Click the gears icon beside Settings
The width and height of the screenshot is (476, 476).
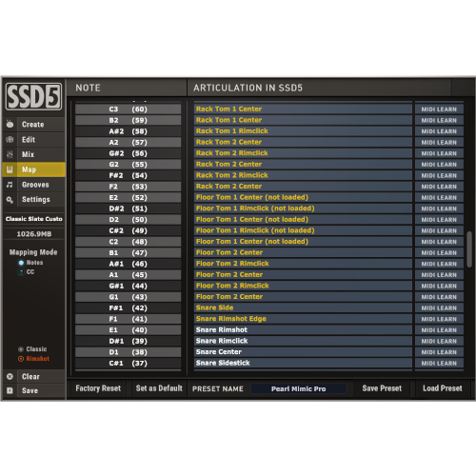point(10,200)
